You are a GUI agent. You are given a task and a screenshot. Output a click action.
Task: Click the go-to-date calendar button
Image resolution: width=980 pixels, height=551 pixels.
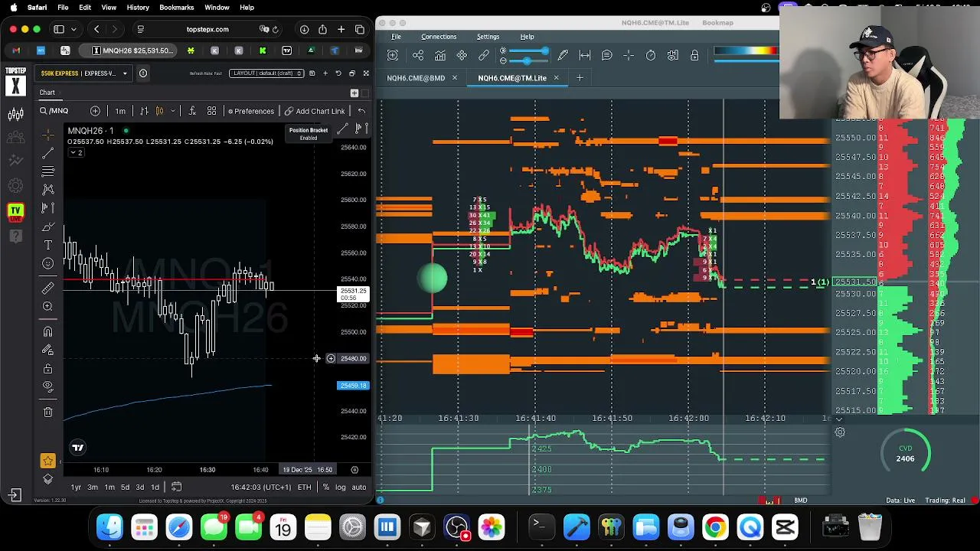click(x=176, y=487)
